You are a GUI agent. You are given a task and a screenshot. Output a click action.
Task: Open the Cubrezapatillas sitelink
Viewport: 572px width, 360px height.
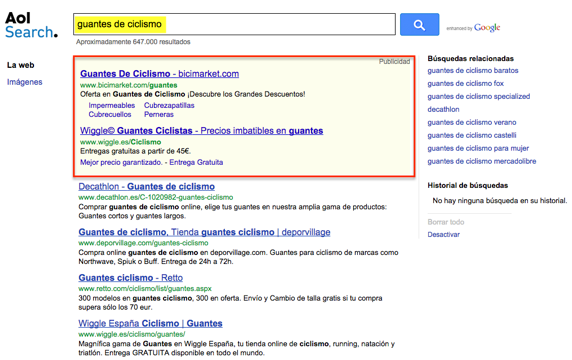point(169,105)
